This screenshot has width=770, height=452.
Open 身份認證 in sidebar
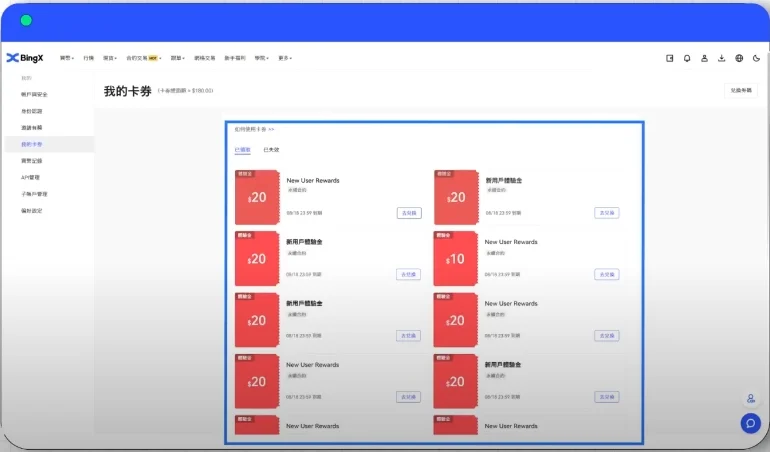click(31, 111)
